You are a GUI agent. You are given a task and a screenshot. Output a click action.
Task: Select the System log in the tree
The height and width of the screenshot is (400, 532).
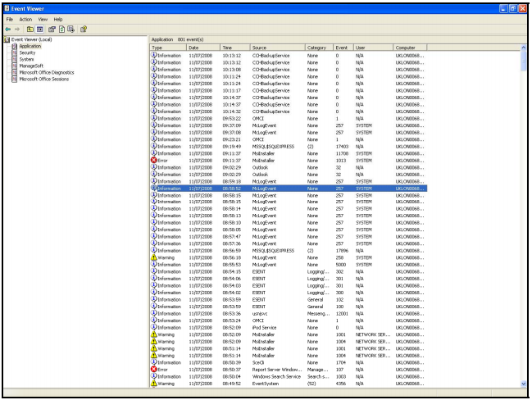pos(26,59)
